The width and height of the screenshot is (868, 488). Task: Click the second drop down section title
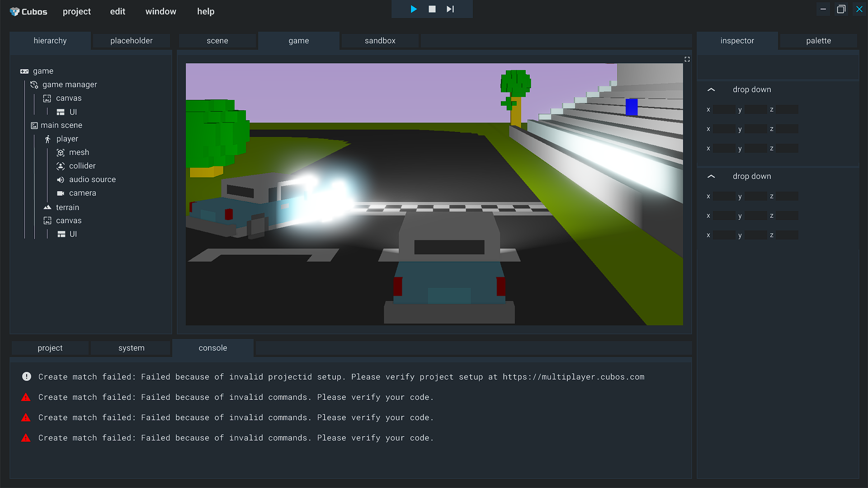click(752, 176)
